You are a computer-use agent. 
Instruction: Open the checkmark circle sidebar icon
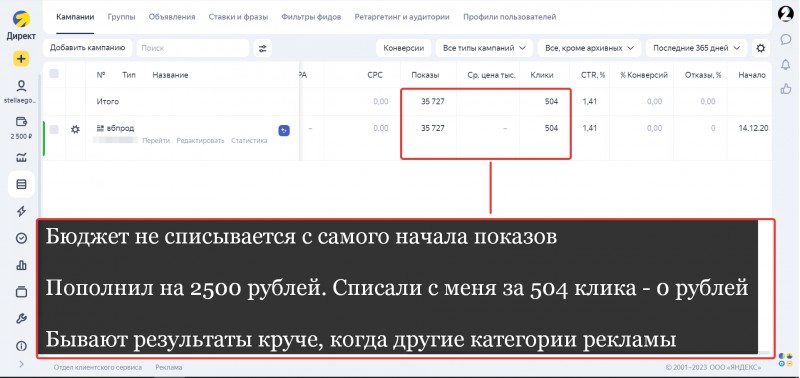[21, 238]
